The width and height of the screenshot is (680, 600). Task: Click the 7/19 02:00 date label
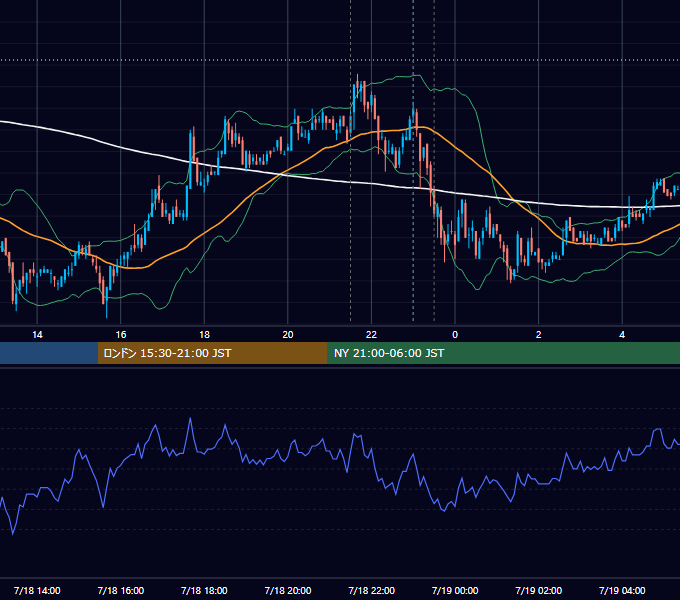539,590
